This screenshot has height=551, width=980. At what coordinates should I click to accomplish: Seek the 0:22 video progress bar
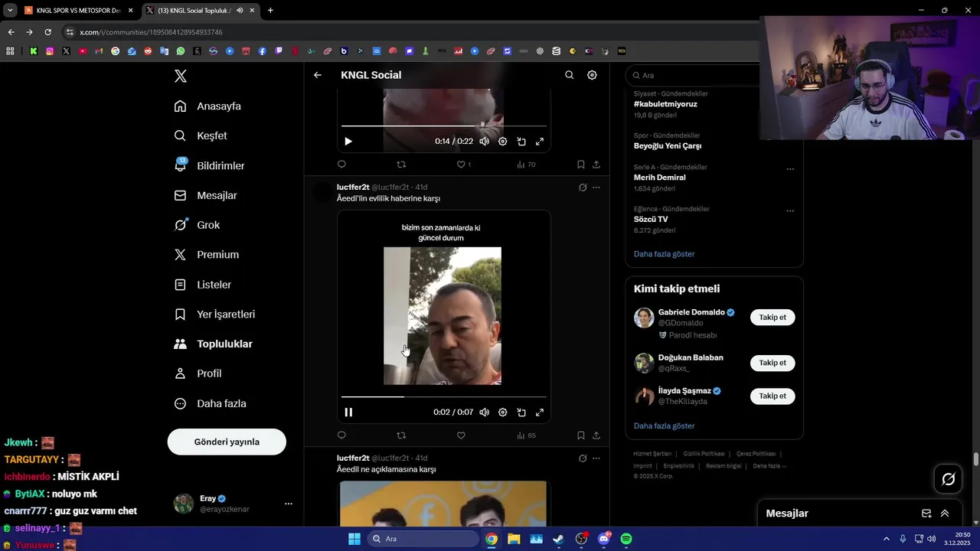444,126
